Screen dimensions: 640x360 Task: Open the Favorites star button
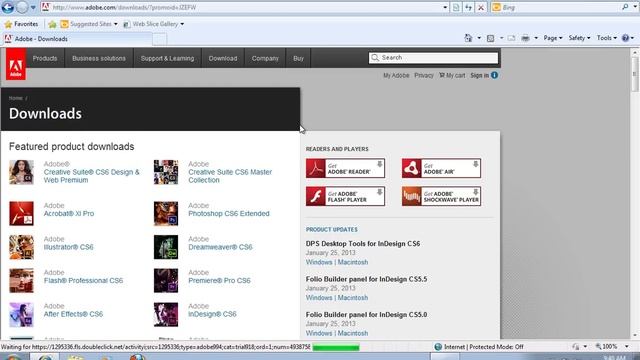pyautogui.click(x=21, y=24)
